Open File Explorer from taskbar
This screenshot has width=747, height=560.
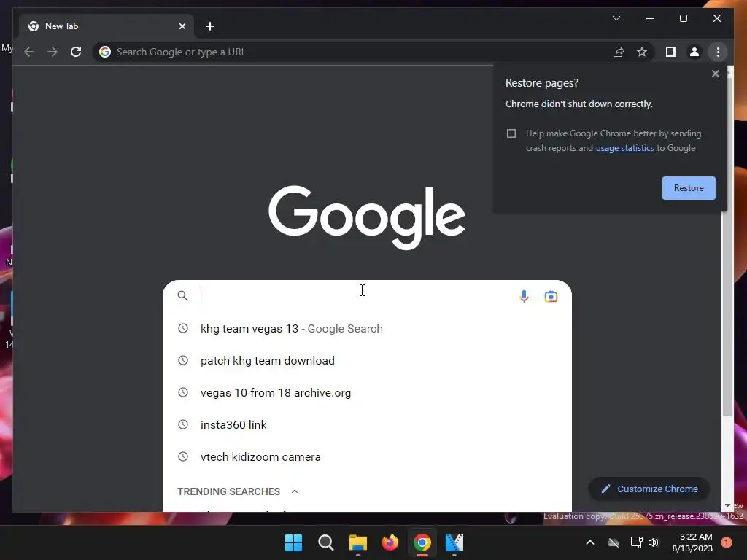coord(357,542)
